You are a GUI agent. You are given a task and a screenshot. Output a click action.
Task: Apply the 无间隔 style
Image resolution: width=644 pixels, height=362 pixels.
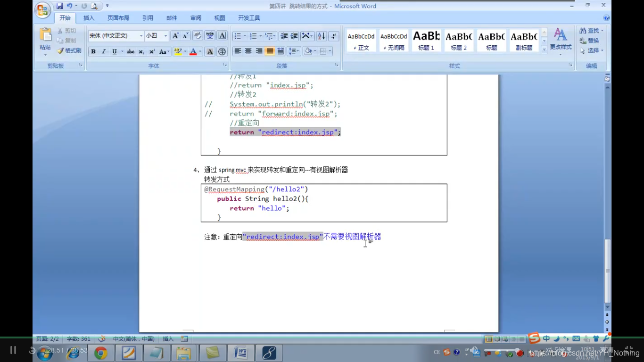click(x=394, y=41)
